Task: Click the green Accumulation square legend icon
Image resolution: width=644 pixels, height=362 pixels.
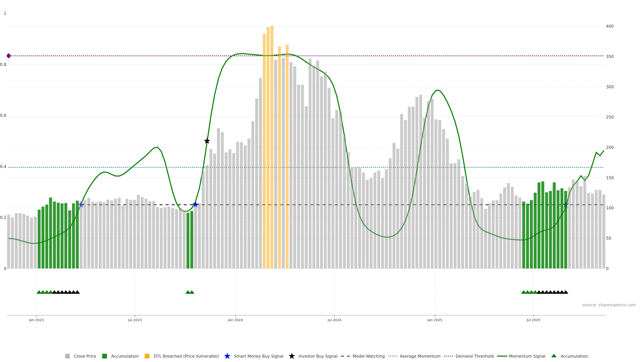Action: pos(104,356)
